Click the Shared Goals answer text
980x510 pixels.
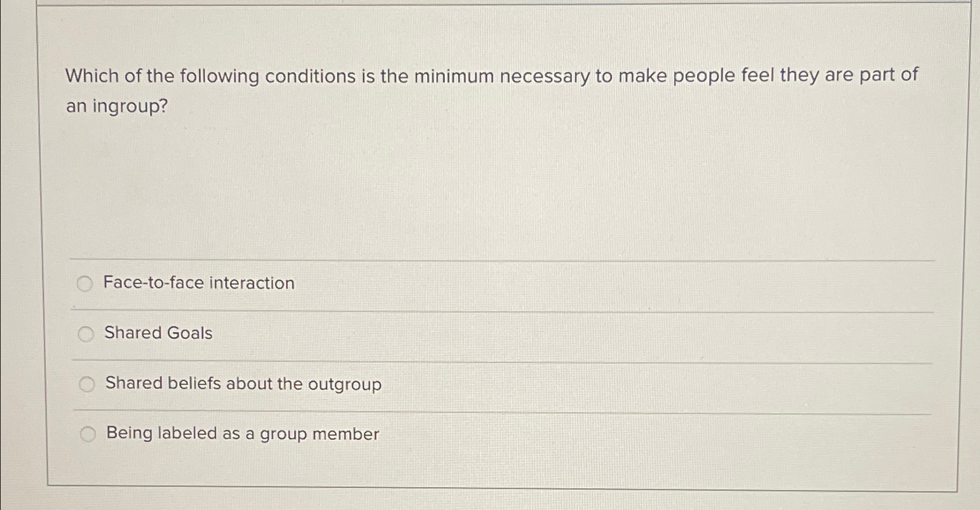click(x=157, y=333)
